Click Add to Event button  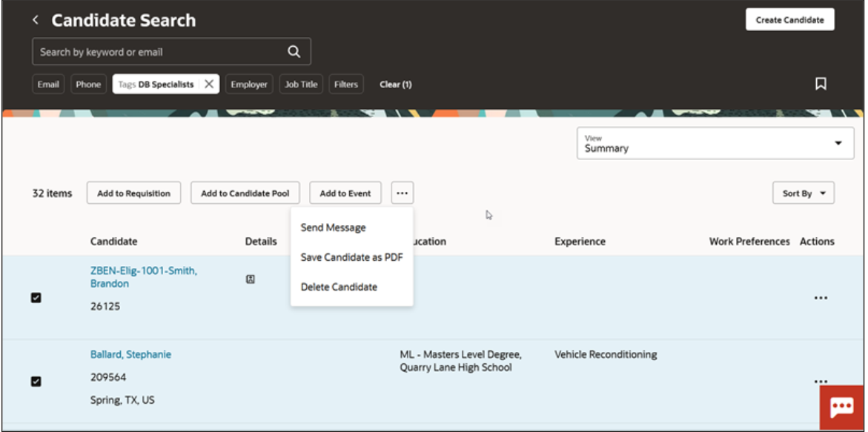[345, 193]
